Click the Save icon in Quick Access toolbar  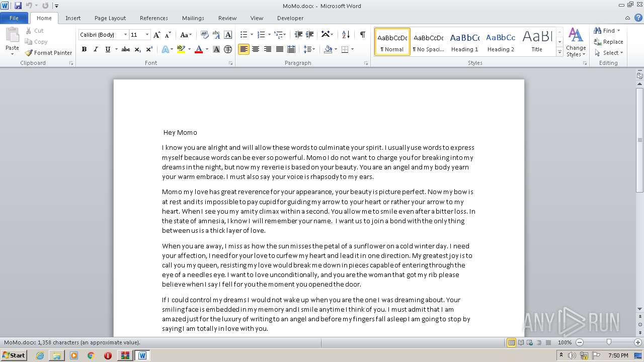[x=18, y=6]
